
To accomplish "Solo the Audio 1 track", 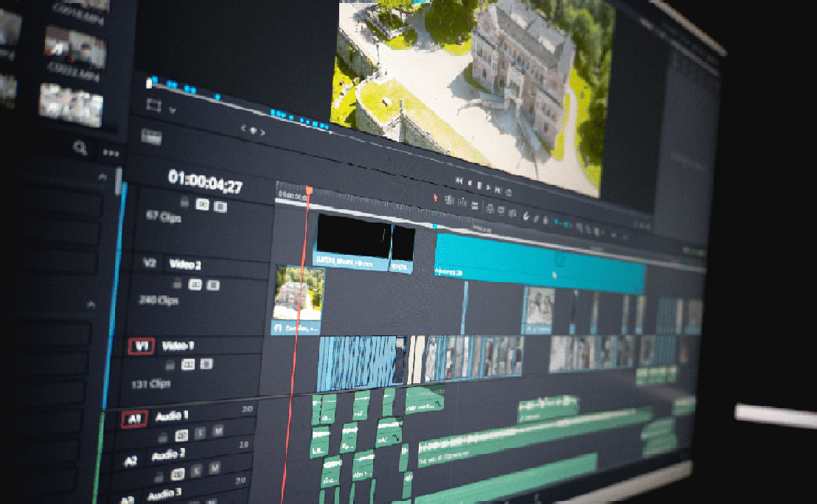I will 200,433.
